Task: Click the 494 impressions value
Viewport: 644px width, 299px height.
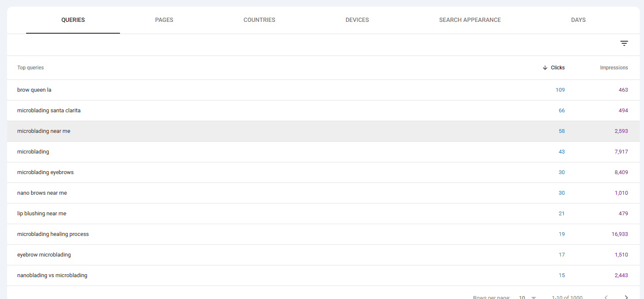Action: click(623, 111)
